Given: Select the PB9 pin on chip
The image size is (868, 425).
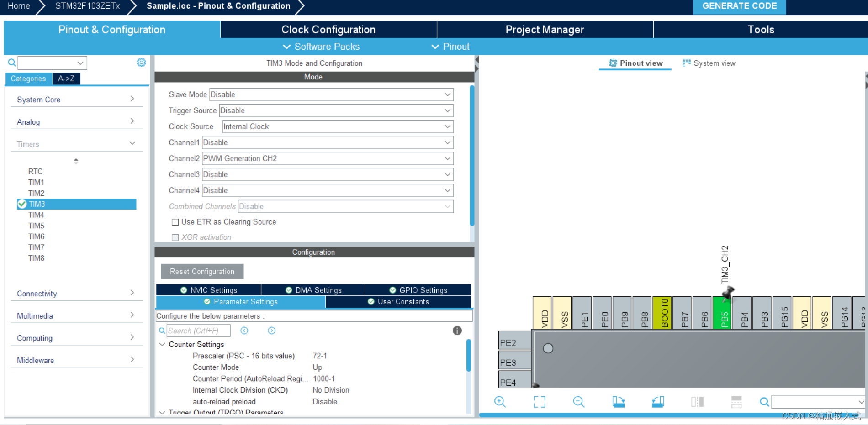Looking at the screenshot, I should pos(622,313).
